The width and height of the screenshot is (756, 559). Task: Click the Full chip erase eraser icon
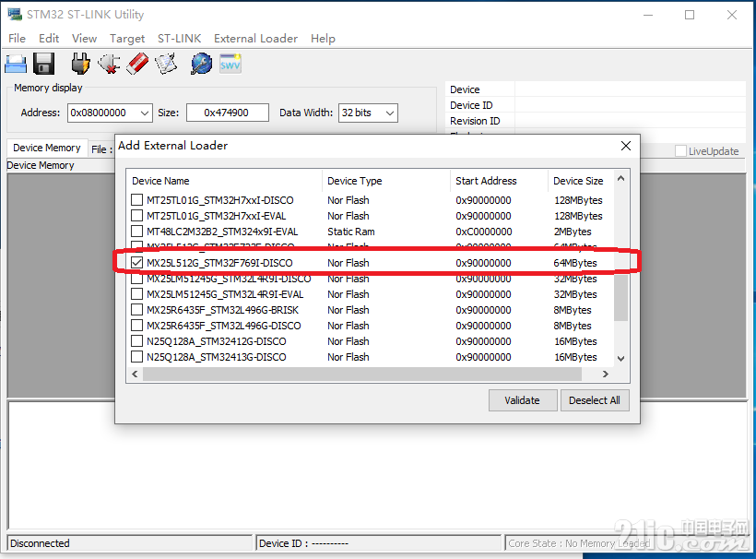point(137,64)
